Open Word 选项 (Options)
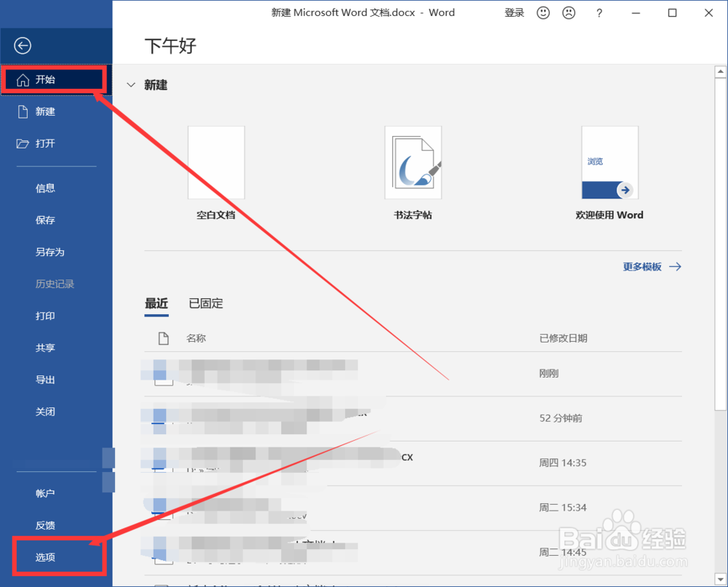The image size is (728, 587). (45, 556)
